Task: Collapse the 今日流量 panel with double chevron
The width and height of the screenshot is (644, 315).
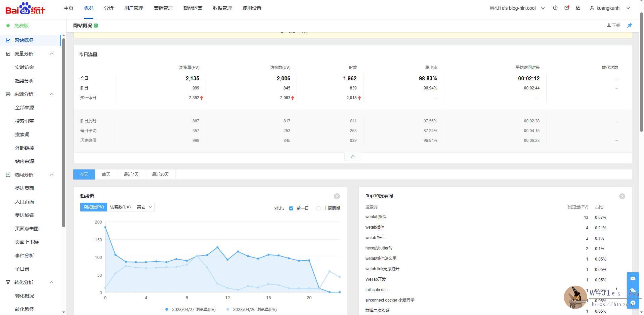Action: click(352, 157)
